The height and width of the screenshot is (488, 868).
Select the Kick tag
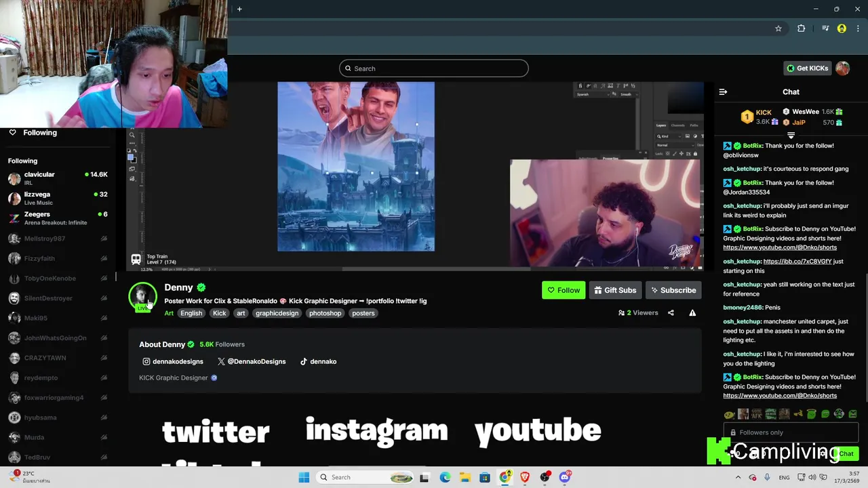(x=220, y=313)
